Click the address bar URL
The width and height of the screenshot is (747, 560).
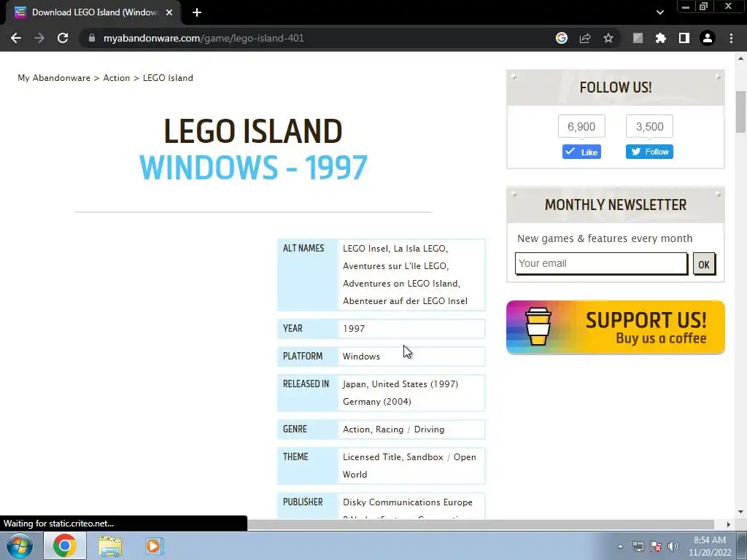click(204, 38)
